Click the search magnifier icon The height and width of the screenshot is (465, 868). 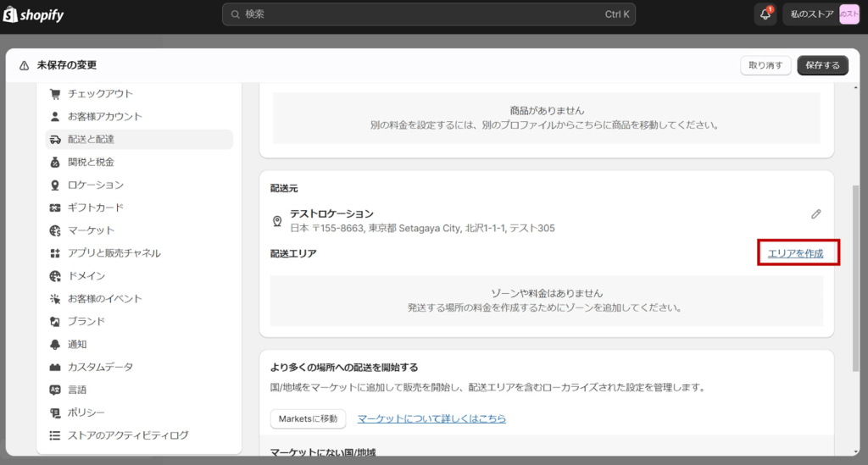click(236, 14)
